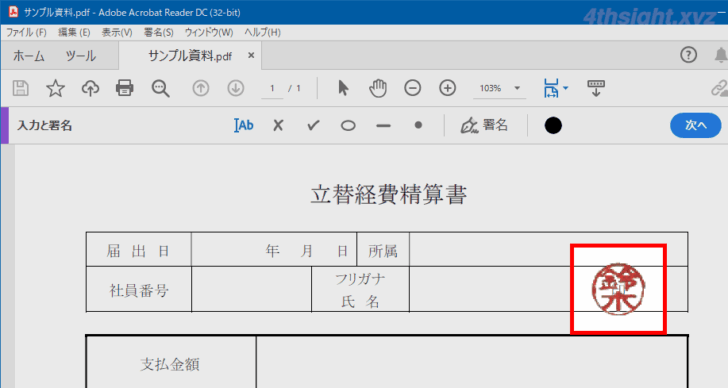Open the 編集(E) menu
The image size is (728, 388).
[x=74, y=32]
